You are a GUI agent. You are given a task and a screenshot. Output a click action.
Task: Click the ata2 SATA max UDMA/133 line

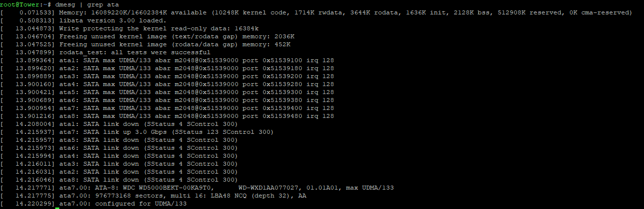pyautogui.click(x=167, y=68)
